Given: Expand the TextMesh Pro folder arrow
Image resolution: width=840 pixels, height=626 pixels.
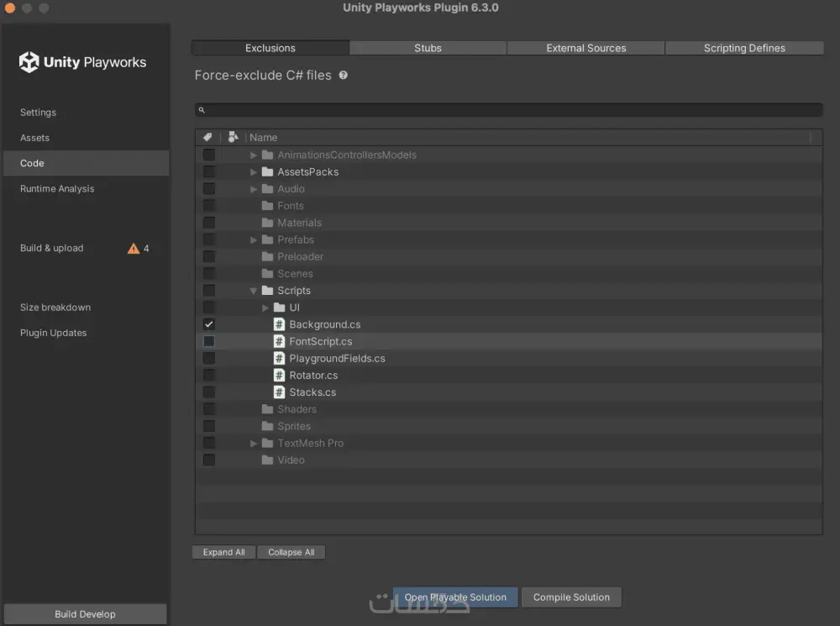Looking at the screenshot, I should point(254,443).
